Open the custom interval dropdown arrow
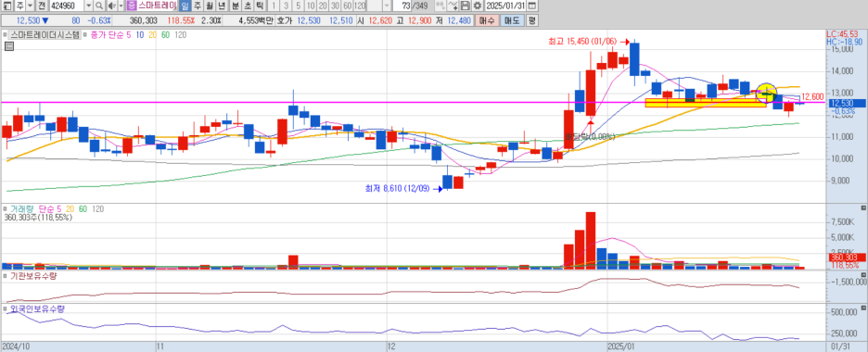 pyautogui.click(x=387, y=6)
